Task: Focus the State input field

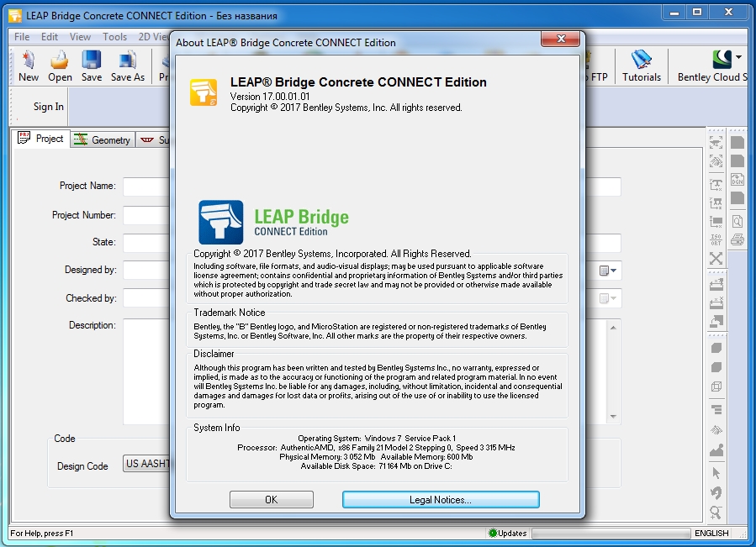Action: point(146,243)
